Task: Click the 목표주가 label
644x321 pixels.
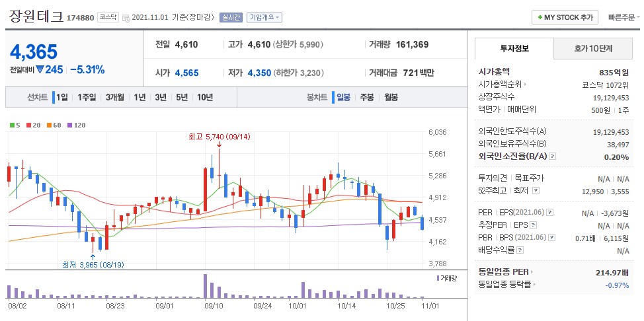Action: click(x=530, y=178)
